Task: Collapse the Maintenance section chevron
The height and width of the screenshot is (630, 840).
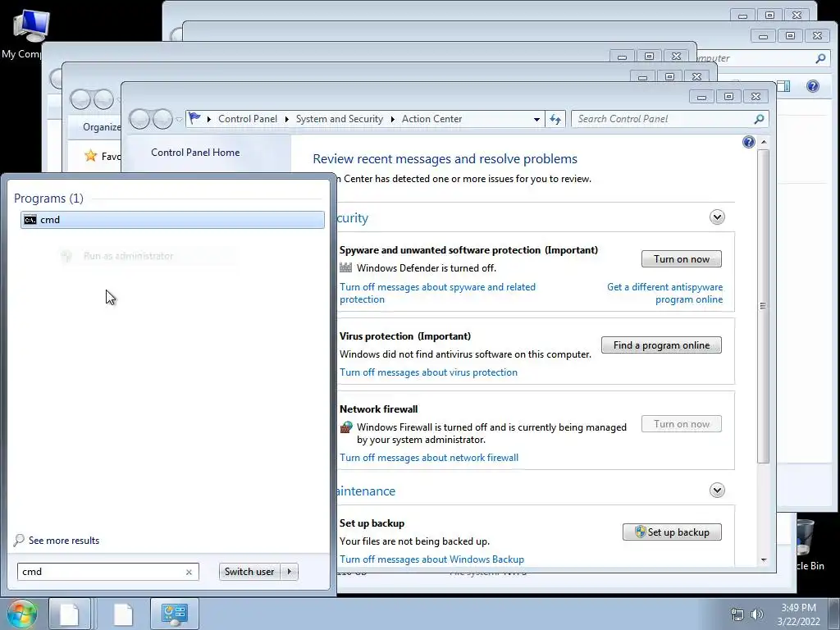Action: (717, 491)
